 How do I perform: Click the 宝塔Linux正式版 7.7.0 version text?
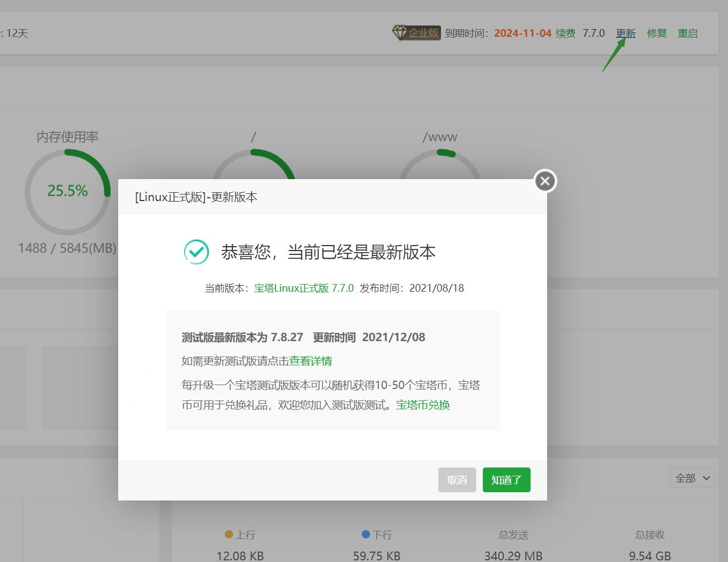pos(304,288)
